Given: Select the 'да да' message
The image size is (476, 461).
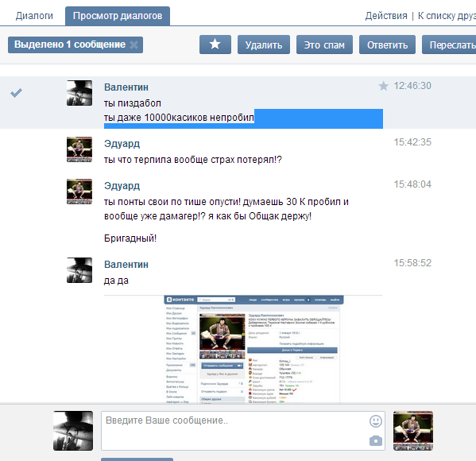Looking at the screenshot, I should pyautogui.click(x=116, y=281).
